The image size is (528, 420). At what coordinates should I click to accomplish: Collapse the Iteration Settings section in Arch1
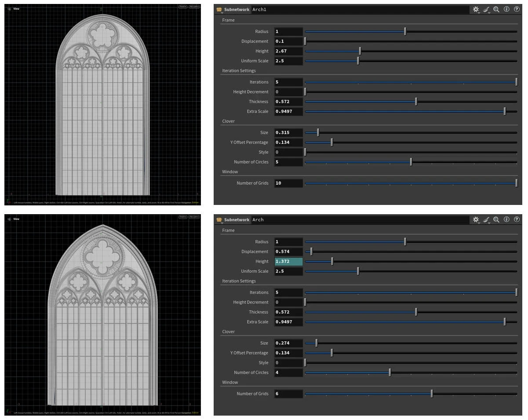pos(239,70)
